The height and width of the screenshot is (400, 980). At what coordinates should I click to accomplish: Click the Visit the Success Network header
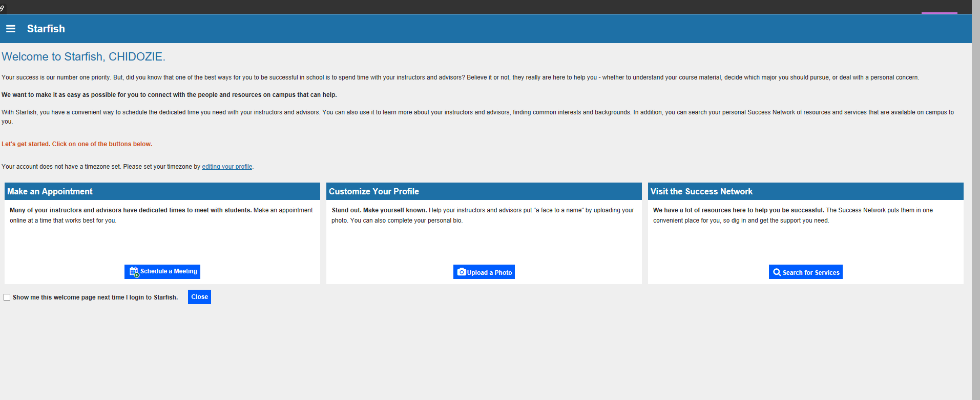tap(806, 191)
